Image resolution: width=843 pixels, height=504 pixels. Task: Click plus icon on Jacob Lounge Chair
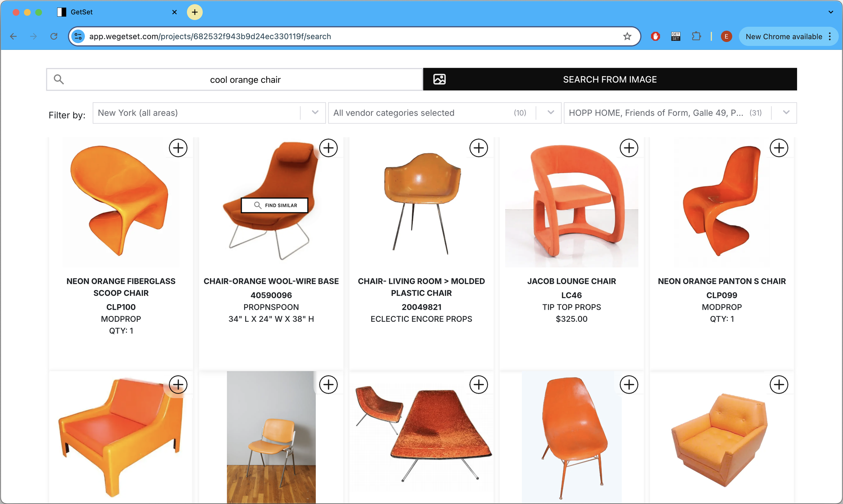coord(629,148)
